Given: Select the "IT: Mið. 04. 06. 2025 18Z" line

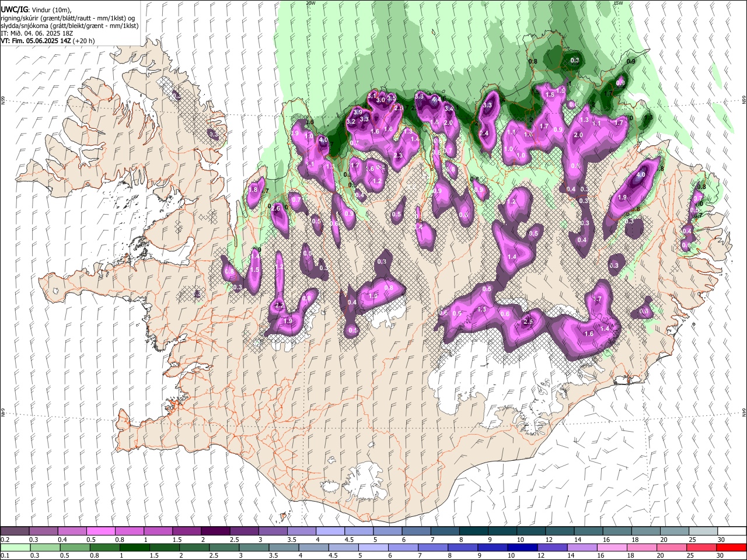Looking at the screenshot, I should pos(37,33).
